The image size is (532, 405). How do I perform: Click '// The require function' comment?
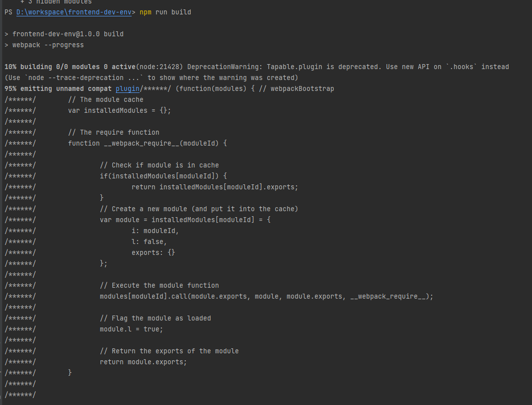point(114,132)
